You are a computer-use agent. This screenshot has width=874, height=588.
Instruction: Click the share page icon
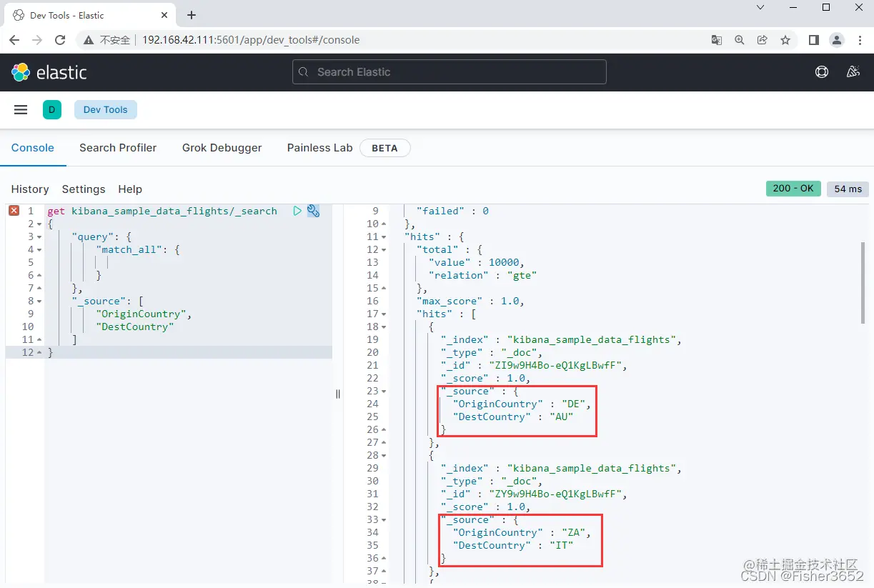point(763,40)
